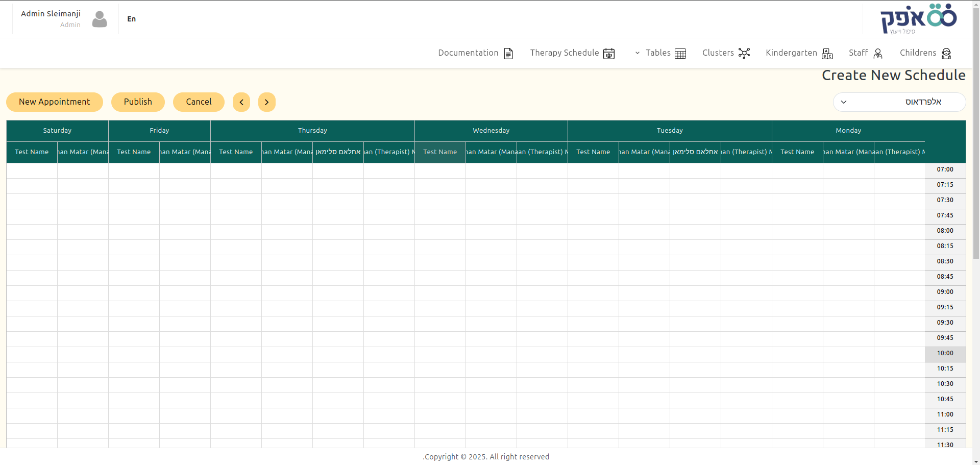Go to next week arrow

267,102
